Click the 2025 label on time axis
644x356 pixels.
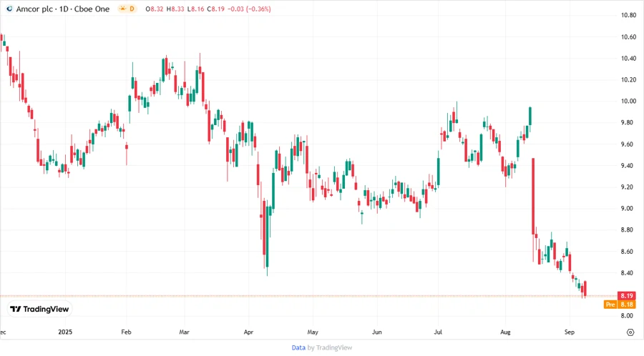pos(65,332)
